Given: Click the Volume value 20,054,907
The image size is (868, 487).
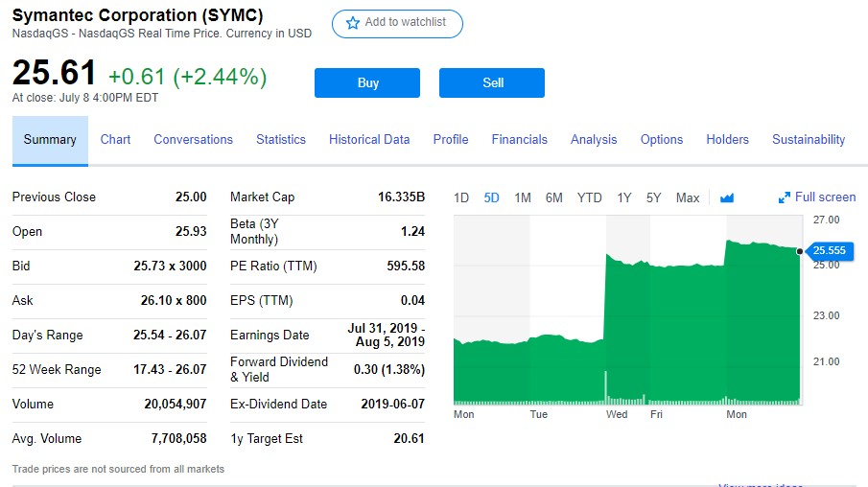Looking at the screenshot, I should (176, 404).
